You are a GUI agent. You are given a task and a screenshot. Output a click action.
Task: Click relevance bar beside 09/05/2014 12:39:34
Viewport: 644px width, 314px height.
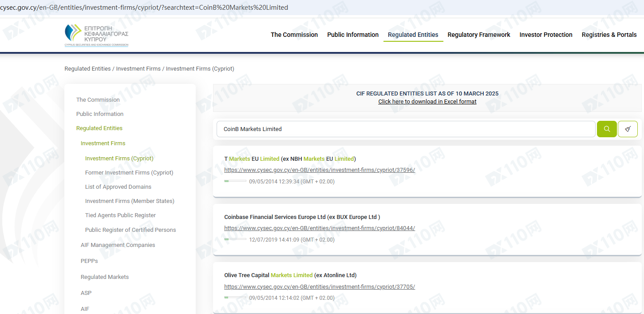pos(235,181)
